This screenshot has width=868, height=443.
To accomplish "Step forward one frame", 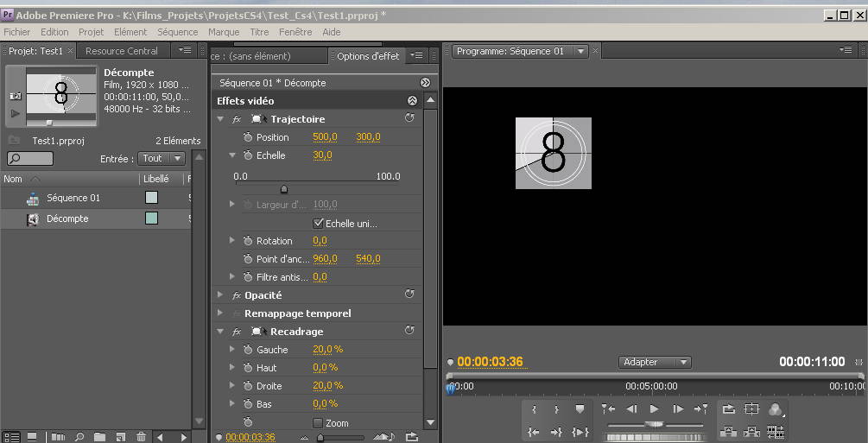I will [x=678, y=409].
